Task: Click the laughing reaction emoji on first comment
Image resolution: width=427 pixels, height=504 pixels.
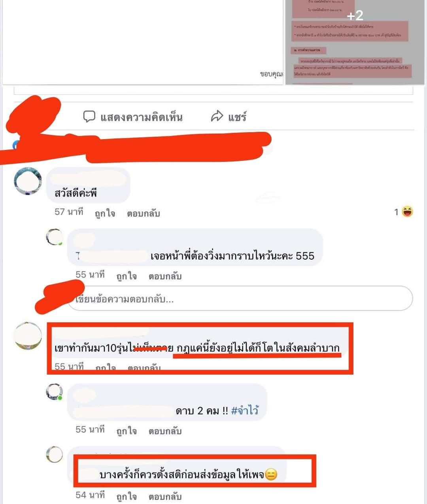Action: click(x=407, y=212)
